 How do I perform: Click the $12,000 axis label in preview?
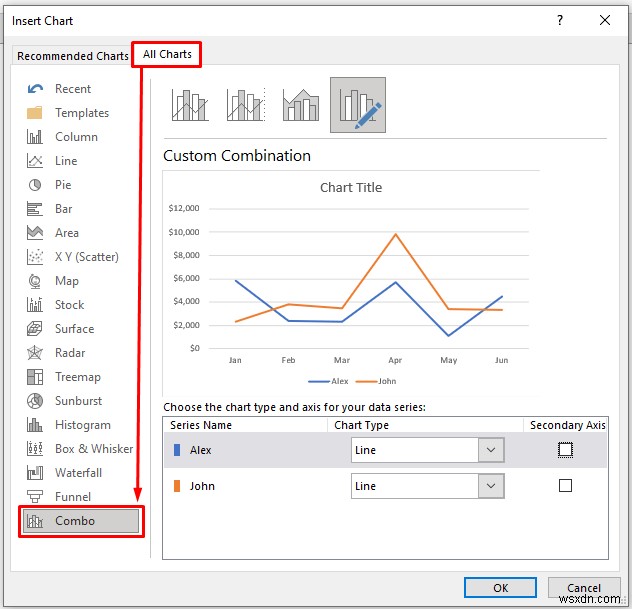click(x=184, y=208)
